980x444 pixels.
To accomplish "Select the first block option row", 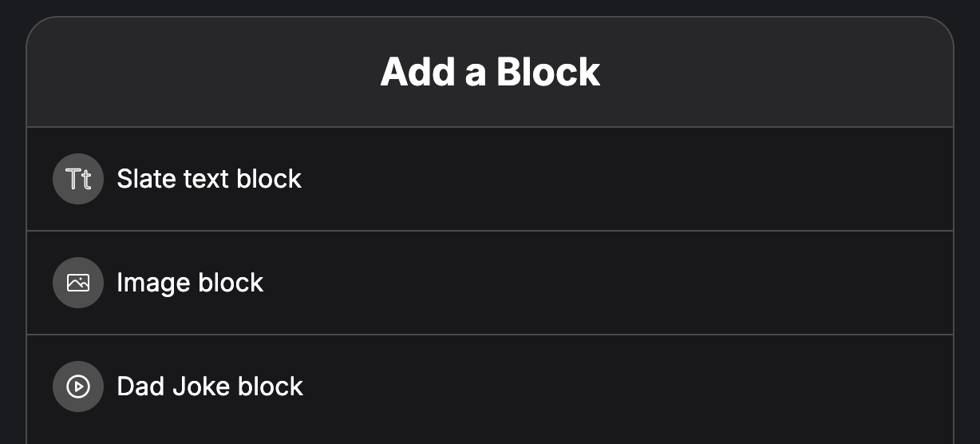I will point(490,179).
